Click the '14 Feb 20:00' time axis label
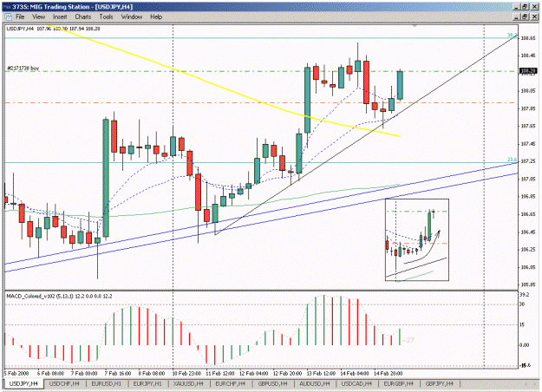This screenshot has height=392, width=542. point(389,373)
